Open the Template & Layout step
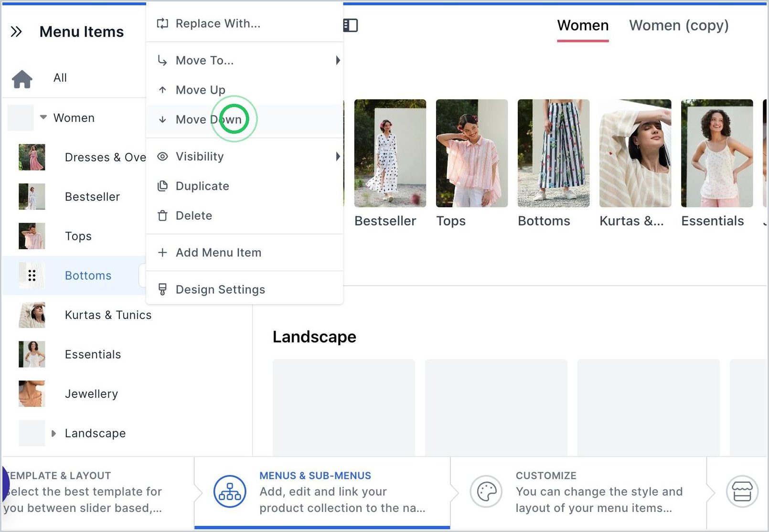 point(97,492)
